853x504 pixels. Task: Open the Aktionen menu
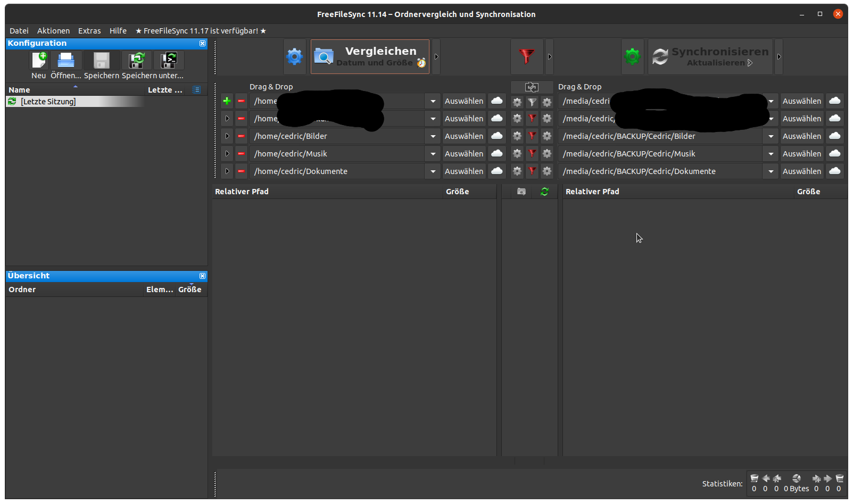53,31
